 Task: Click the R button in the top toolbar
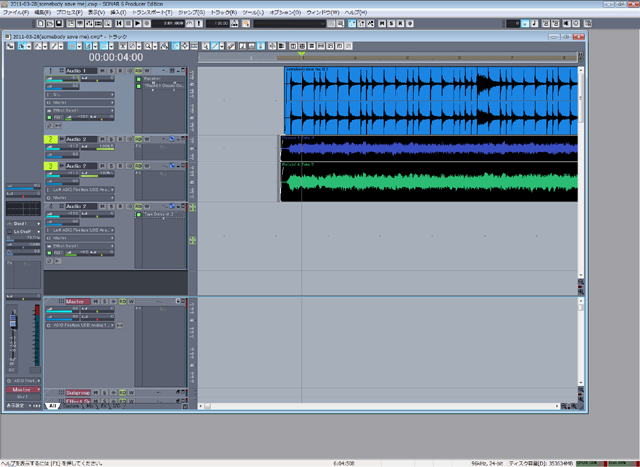tap(400, 24)
